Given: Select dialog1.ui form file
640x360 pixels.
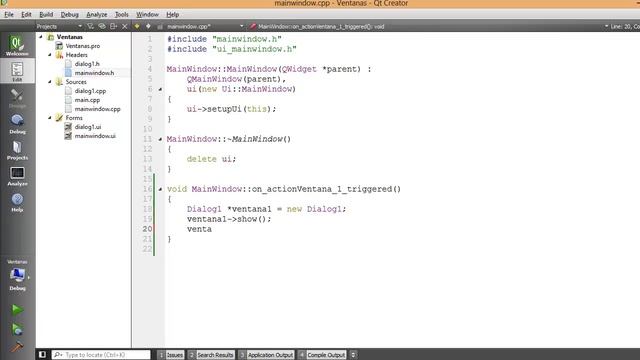Looking at the screenshot, I should tap(88, 127).
